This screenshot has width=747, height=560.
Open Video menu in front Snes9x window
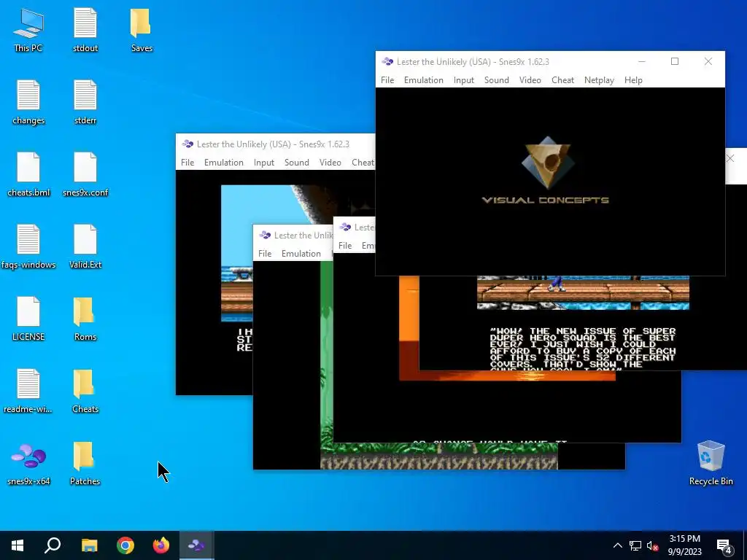[530, 80]
